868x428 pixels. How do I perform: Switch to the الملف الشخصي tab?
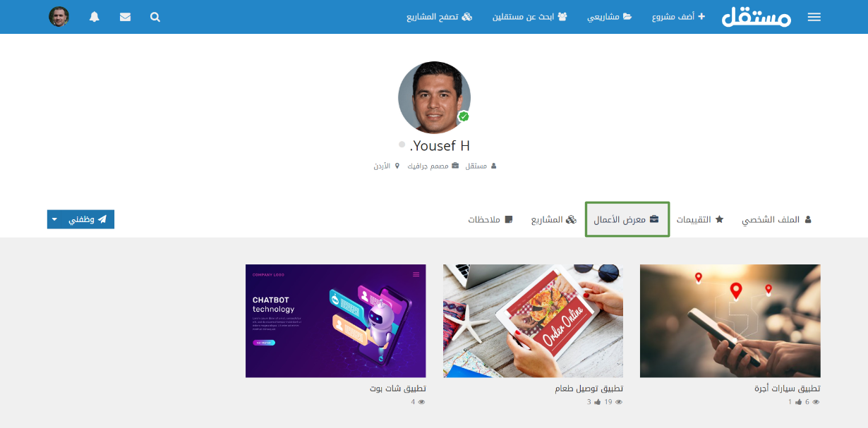click(776, 219)
